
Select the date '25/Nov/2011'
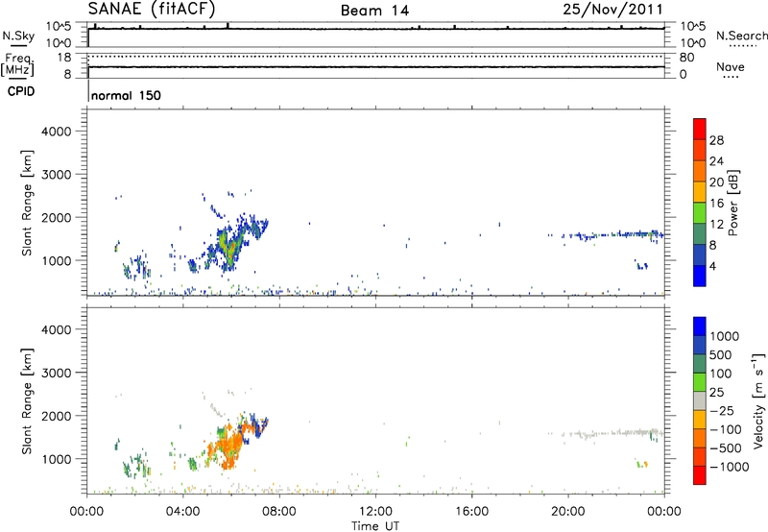[x=612, y=10]
